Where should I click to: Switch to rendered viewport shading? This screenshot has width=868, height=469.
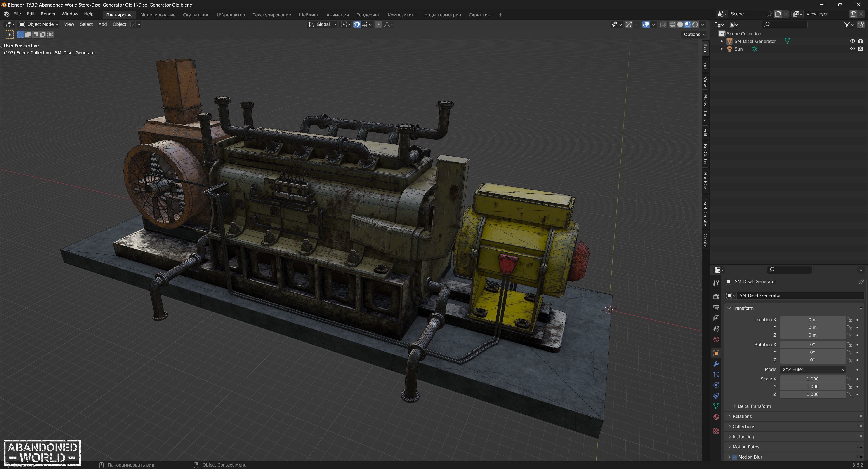[x=695, y=24]
